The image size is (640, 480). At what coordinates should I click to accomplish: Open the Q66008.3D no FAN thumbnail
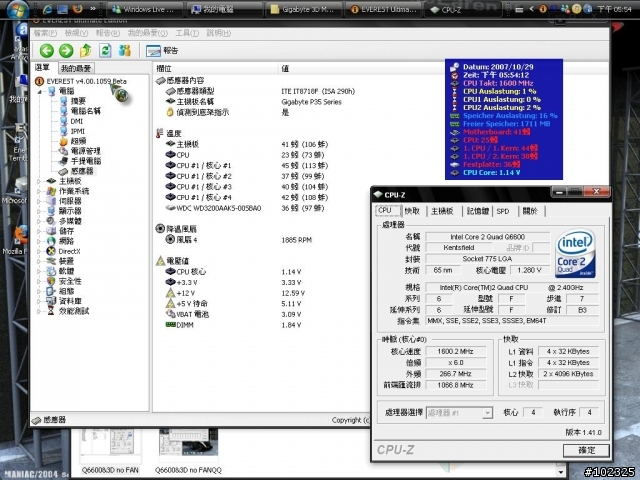click(110, 451)
